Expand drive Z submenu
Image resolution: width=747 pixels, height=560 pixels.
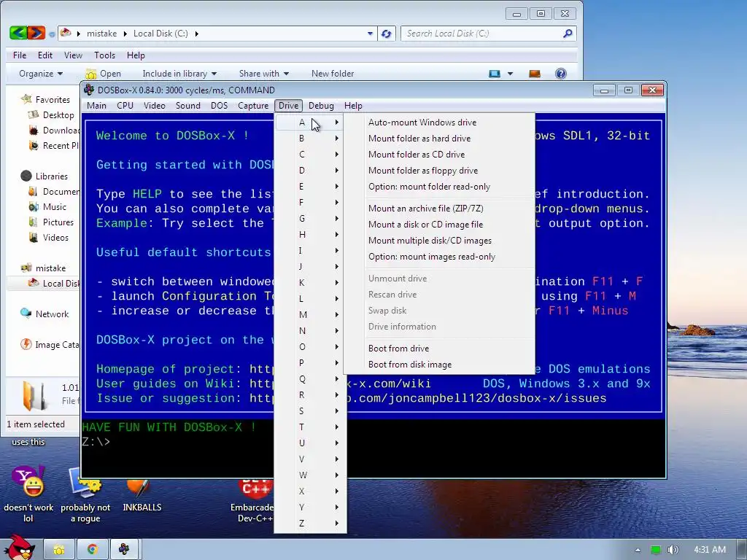coord(310,524)
